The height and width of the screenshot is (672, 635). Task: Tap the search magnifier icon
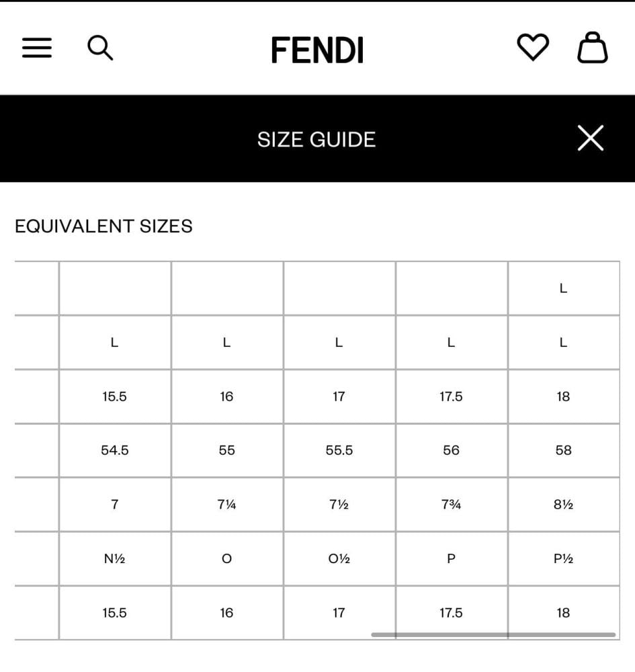click(100, 48)
